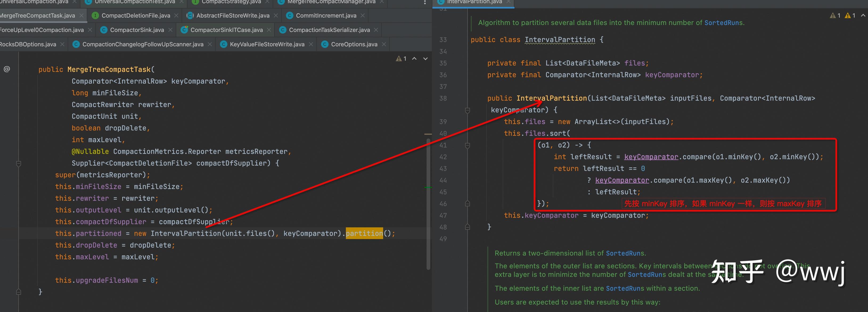Image resolution: width=868 pixels, height=312 pixels.
Task: Collapse lambda fold marker at line 41
Action: click(x=467, y=145)
